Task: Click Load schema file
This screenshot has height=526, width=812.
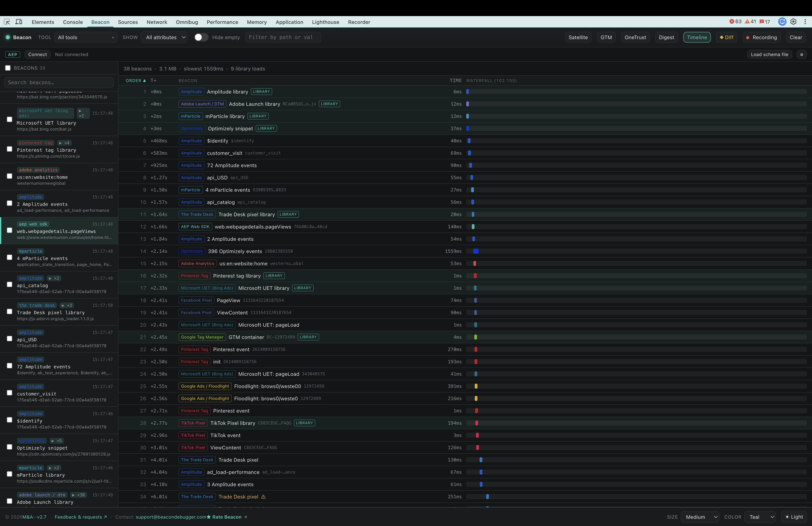Action: pos(769,55)
